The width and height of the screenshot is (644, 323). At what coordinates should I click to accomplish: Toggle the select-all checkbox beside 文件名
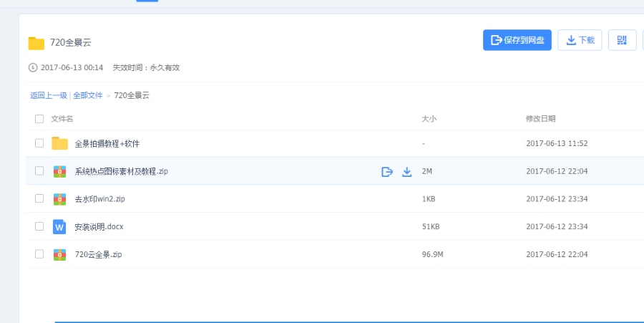click(39, 119)
